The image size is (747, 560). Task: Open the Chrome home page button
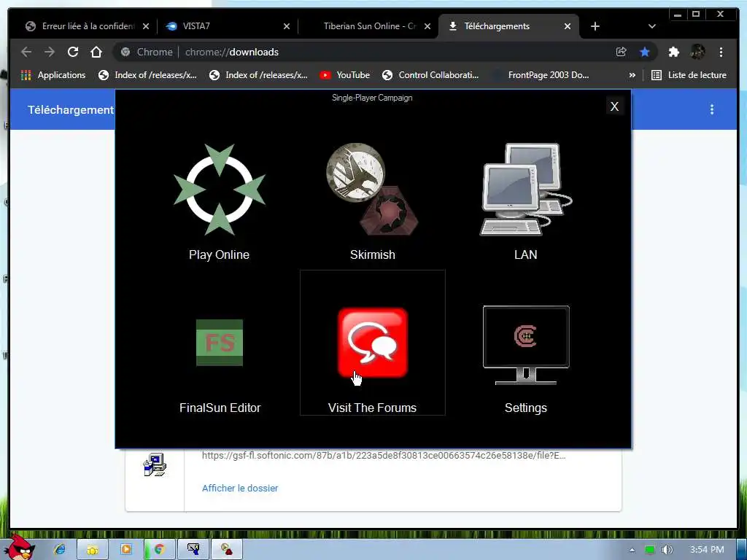click(x=96, y=52)
